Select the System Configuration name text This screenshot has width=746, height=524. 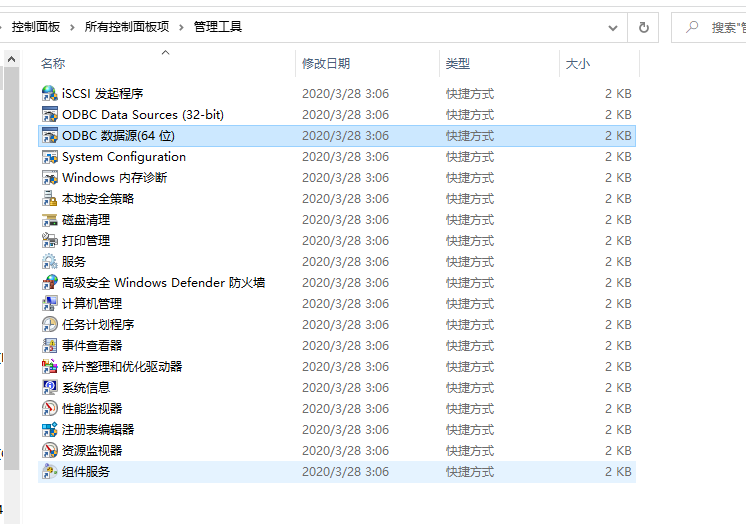point(124,157)
